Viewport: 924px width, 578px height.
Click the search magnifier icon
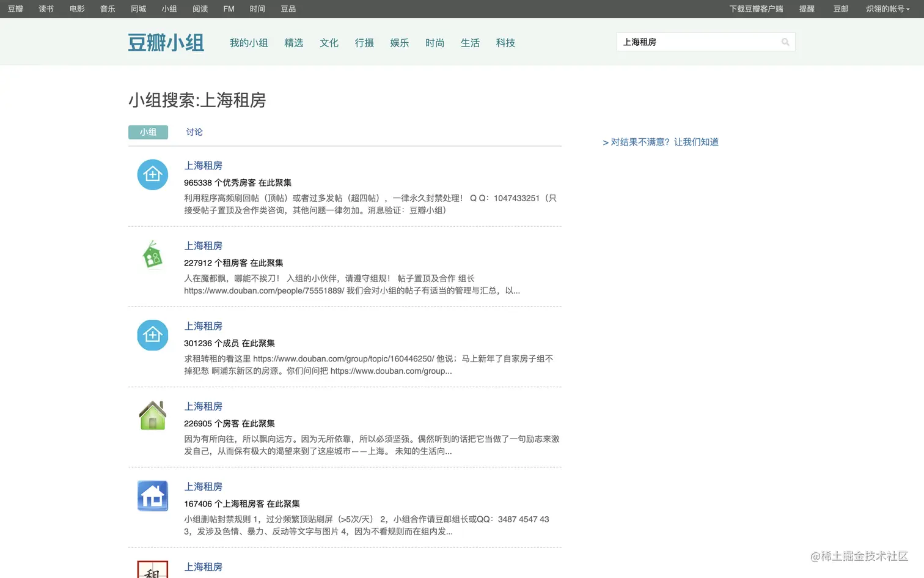pyautogui.click(x=785, y=42)
